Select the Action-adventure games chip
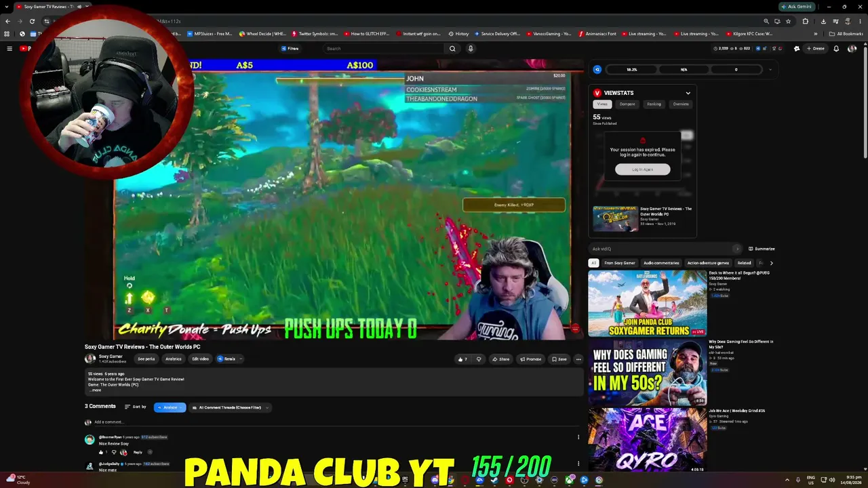868x488 pixels. [708, 263]
